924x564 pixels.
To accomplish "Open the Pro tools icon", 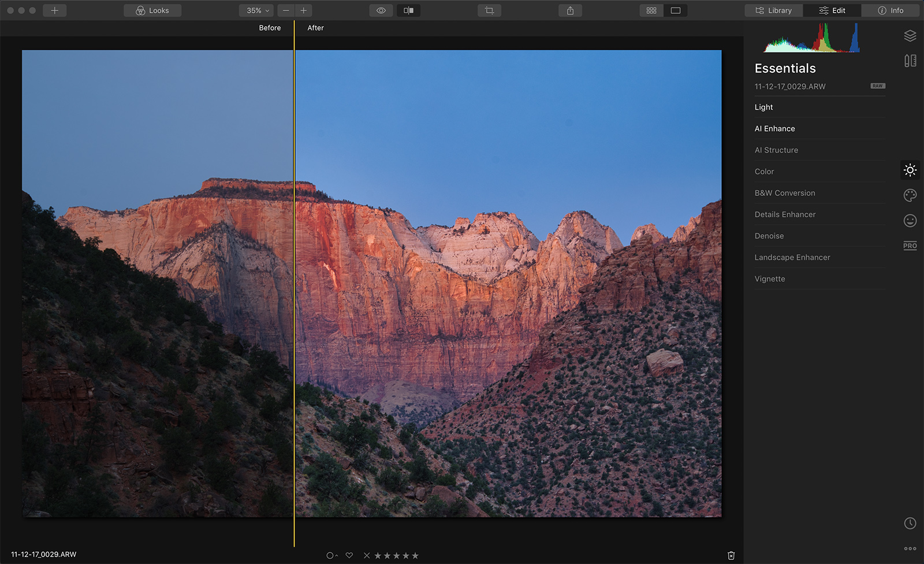I will (x=910, y=246).
